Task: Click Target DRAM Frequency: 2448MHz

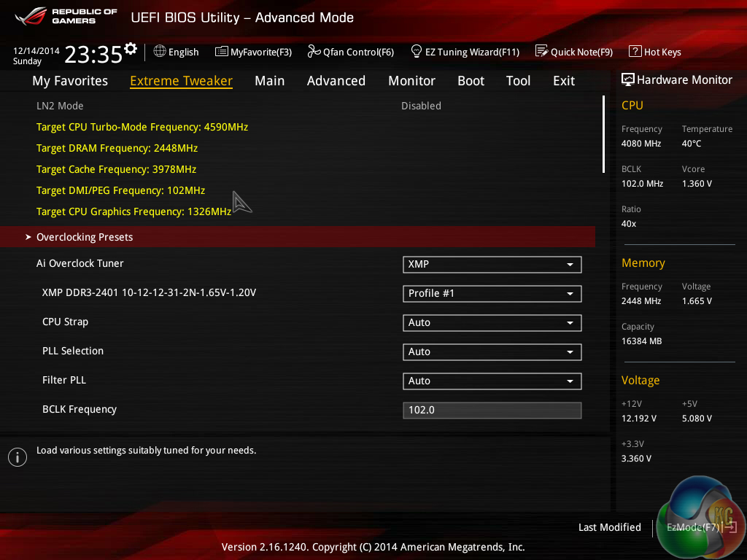Action: tap(117, 148)
